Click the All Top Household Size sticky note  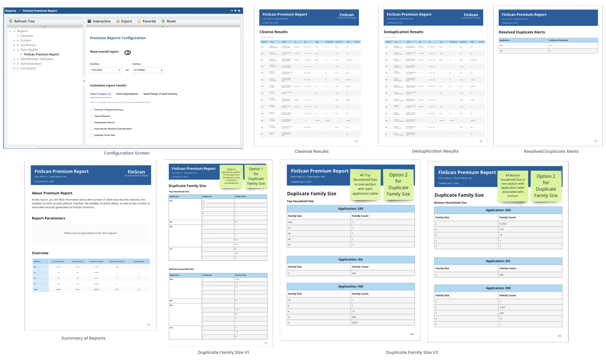coord(365,185)
